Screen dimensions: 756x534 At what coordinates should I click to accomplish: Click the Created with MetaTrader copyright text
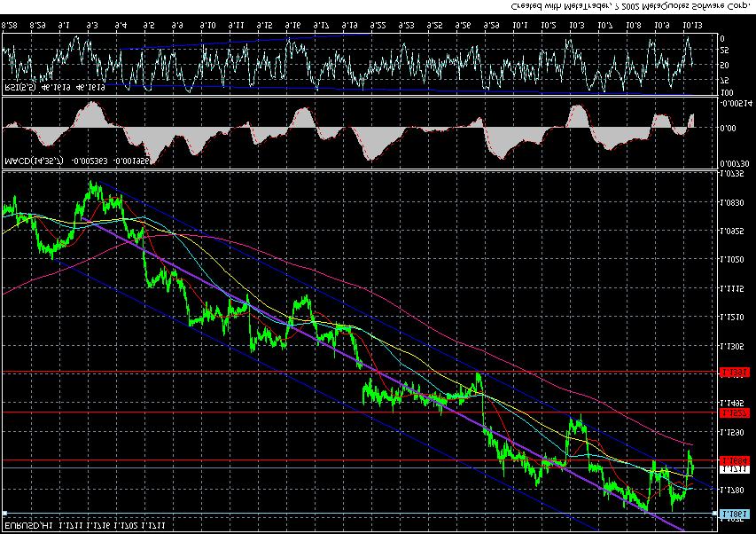click(x=630, y=6)
